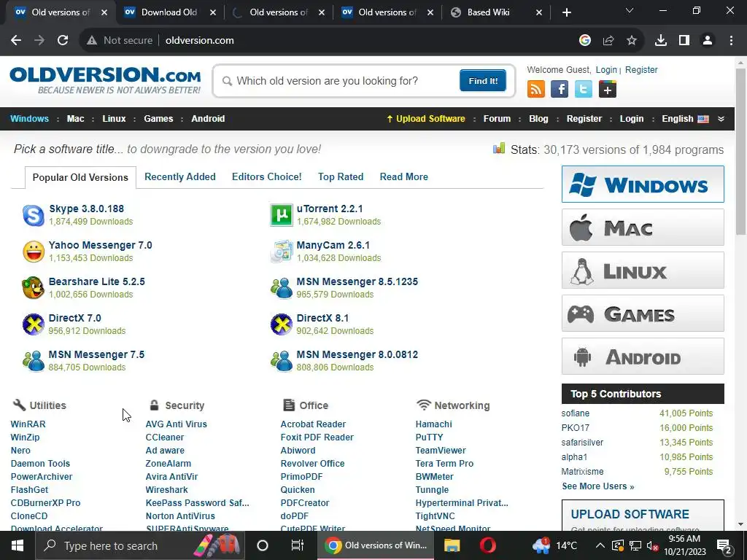Image resolution: width=747 pixels, height=560 pixels.
Task: Open the Blog link
Action: tap(538, 119)
